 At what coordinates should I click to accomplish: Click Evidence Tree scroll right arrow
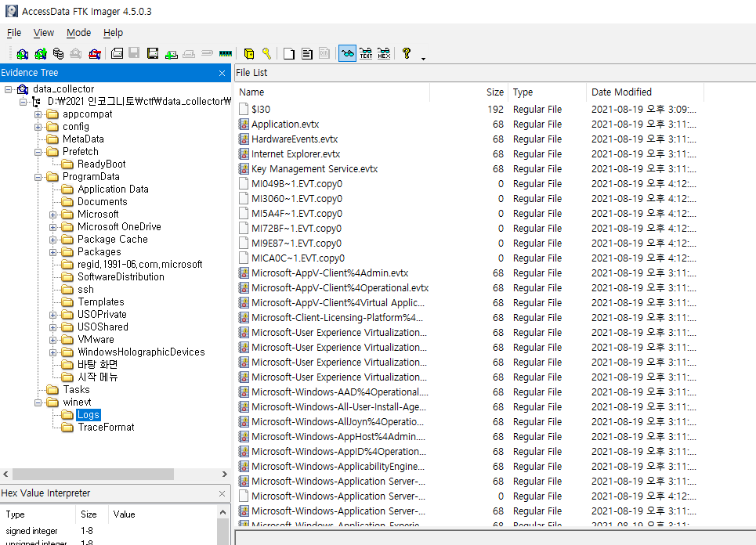tap(224, 475)
